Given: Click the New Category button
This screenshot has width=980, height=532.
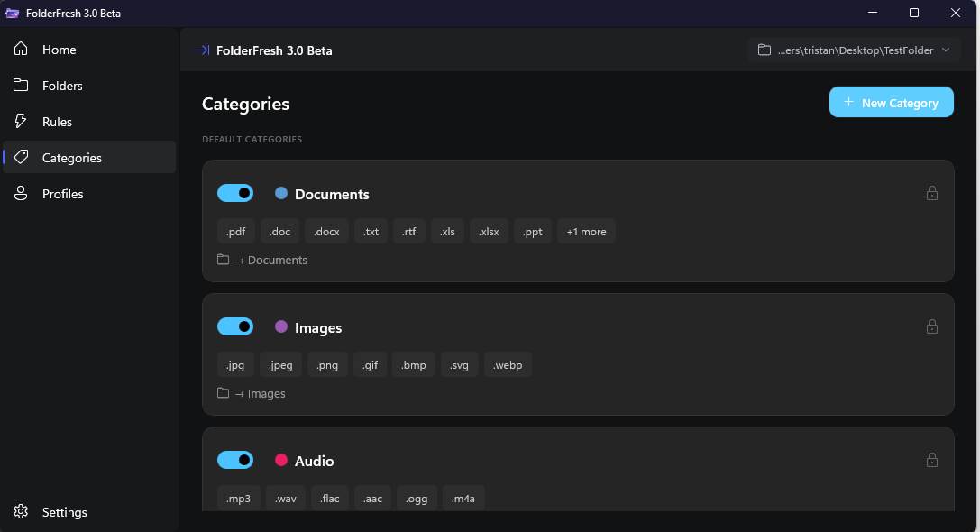Looking at the screenshot, I should [x=891, y=102].
